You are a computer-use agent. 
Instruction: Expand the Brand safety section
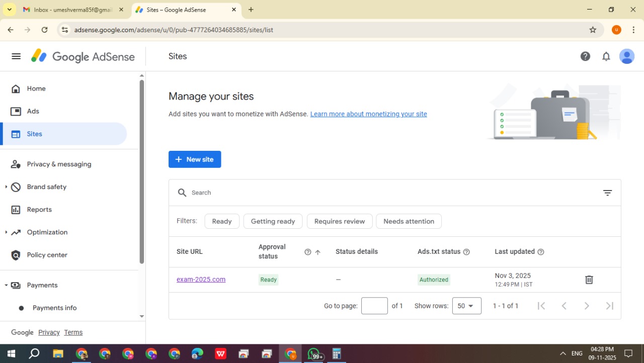6,187
